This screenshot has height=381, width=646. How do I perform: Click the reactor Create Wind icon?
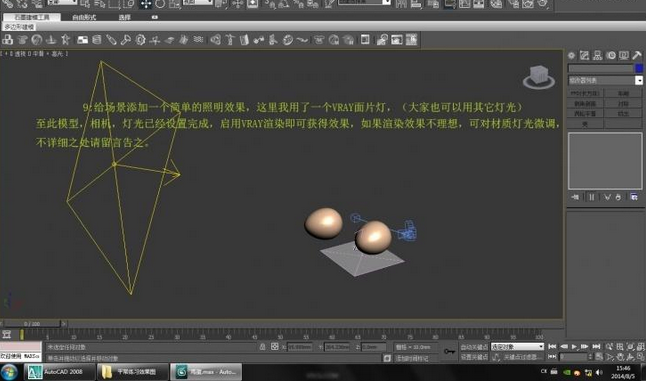click(154, 40)
